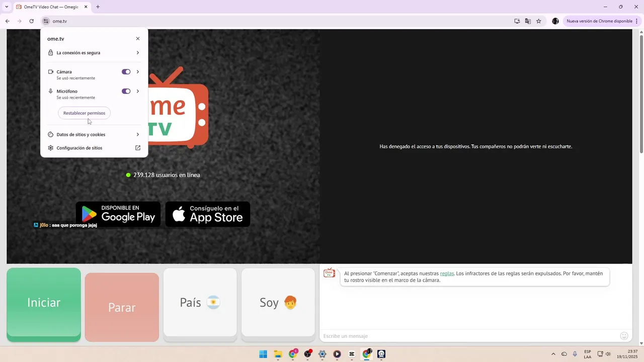Open File Explorer from taskbar

(x=278, y=354)
